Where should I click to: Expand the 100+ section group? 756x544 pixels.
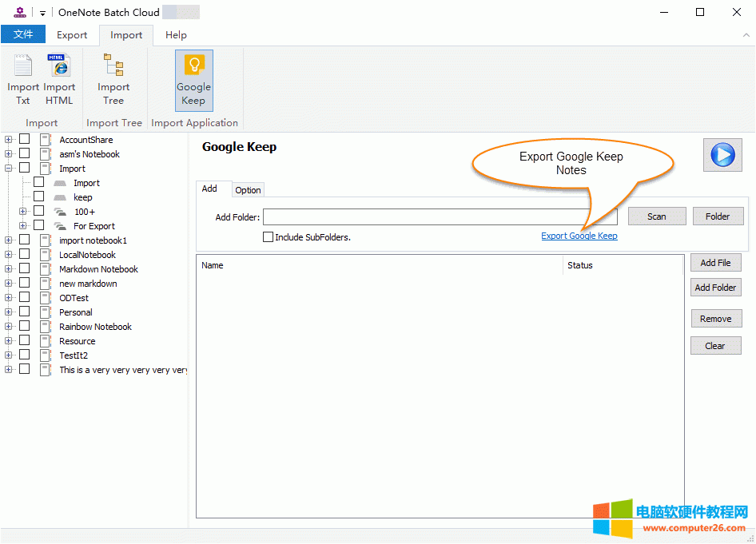click(23, 212)
